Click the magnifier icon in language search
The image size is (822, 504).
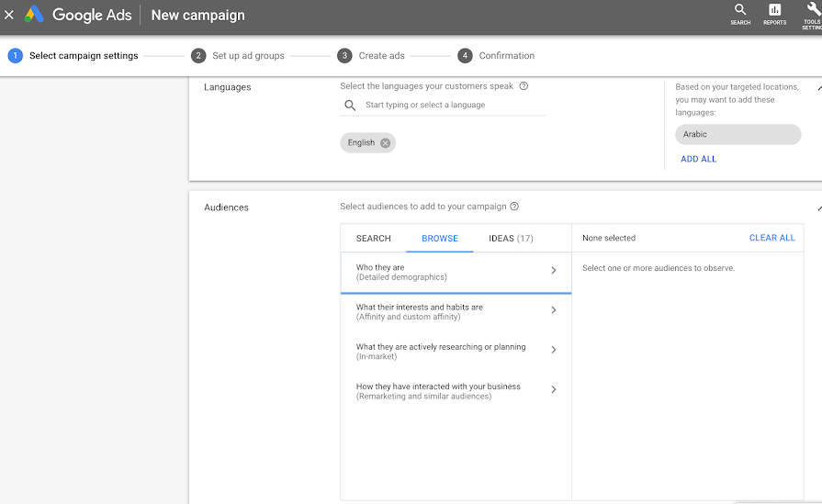(x=350, y=106)
